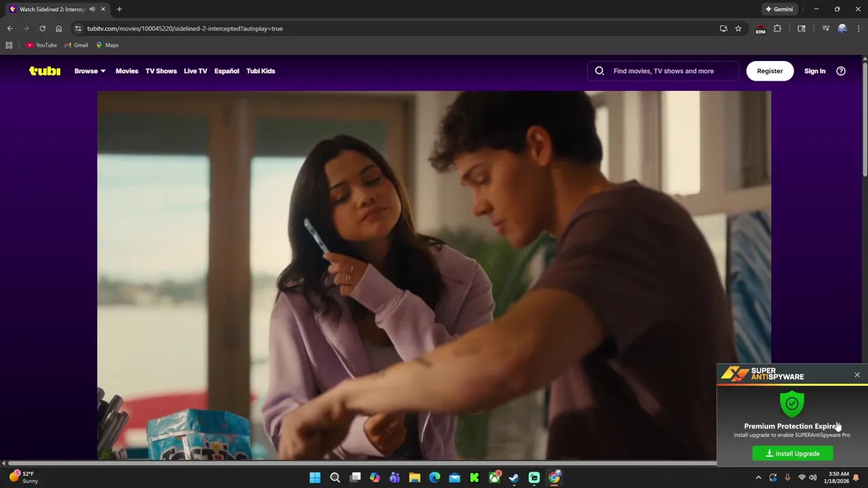Open Gemini in Chrome

pos(779,9)
